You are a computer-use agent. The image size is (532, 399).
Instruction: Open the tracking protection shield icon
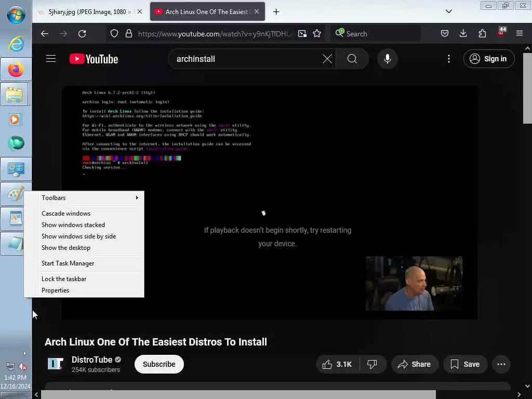(x=114, y=34)
